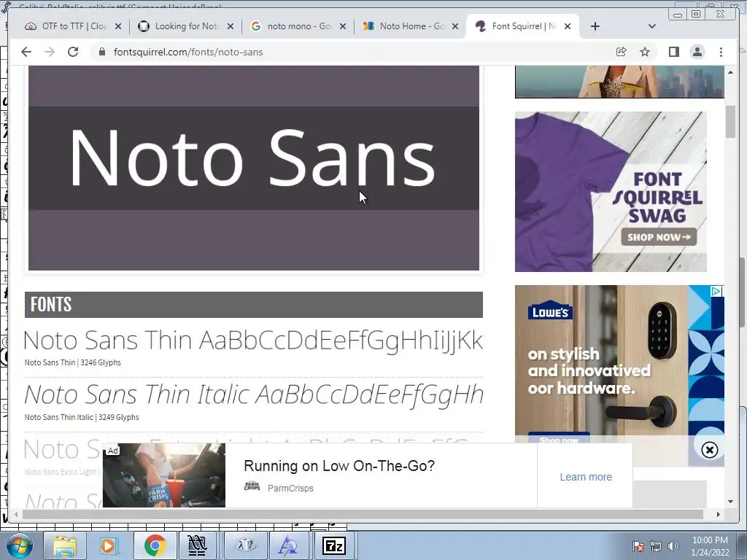Dismiss the bottom ad with X
The image size is (747, 560).
point(709,449)
